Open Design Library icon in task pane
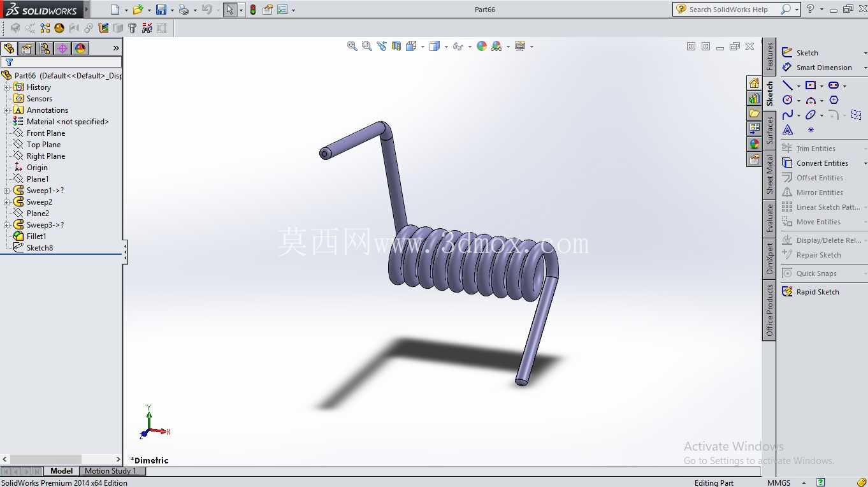This screenshot has width=868, height=487. [x=755, y=99]
